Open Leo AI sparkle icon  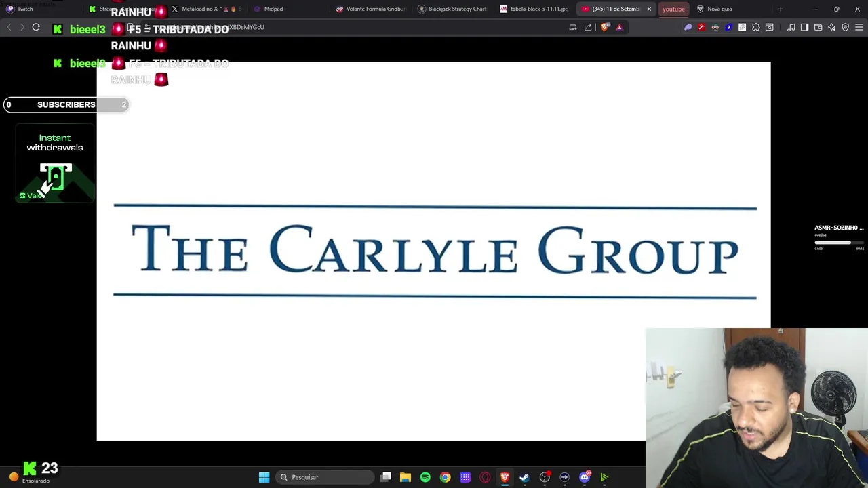tap(832, 27)
